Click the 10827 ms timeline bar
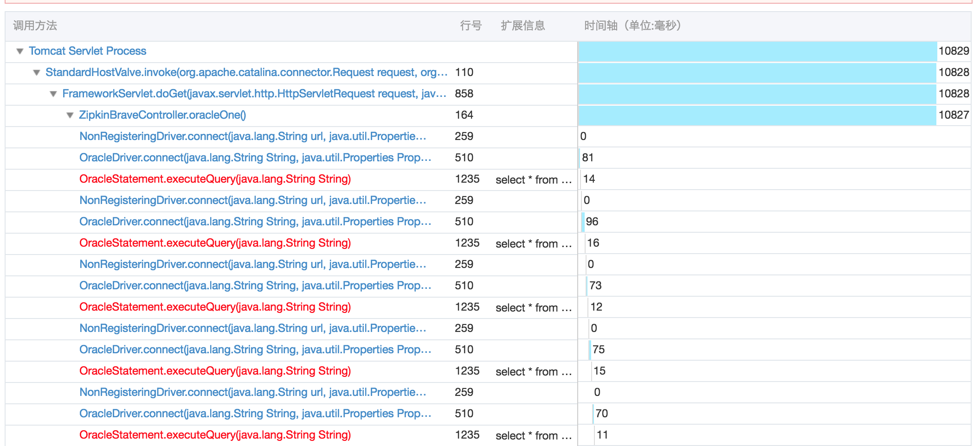 (757, 115)
